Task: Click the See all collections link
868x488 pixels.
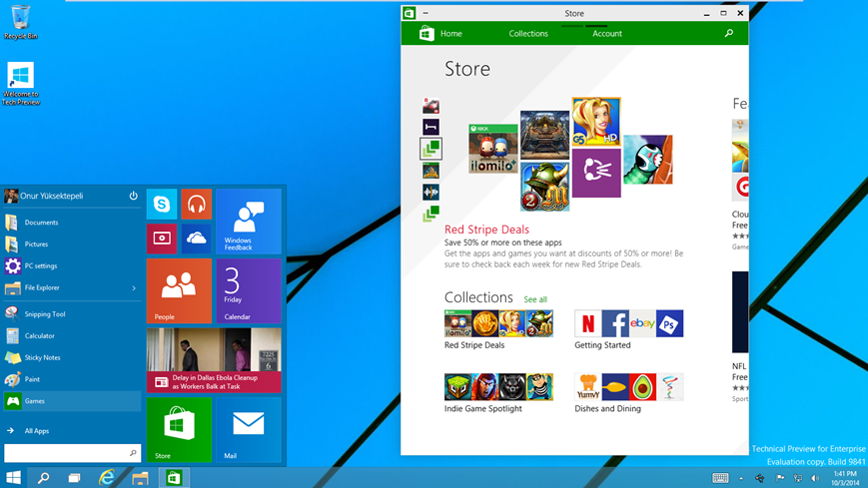Action: tap(535, 299)
